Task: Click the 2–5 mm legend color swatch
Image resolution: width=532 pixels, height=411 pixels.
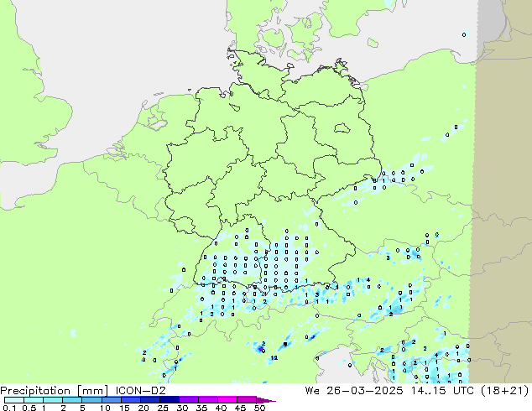Action: coord(72,400)
